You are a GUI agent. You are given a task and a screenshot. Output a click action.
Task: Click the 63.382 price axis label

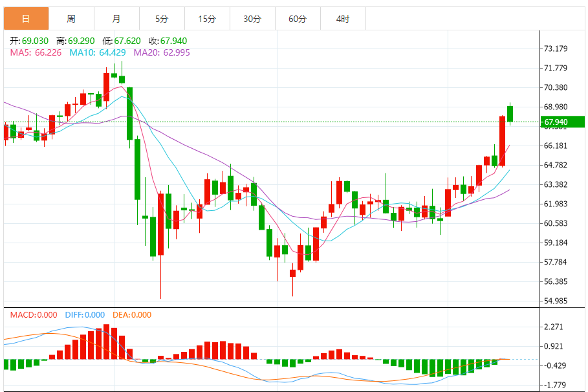tap(556, 184)
